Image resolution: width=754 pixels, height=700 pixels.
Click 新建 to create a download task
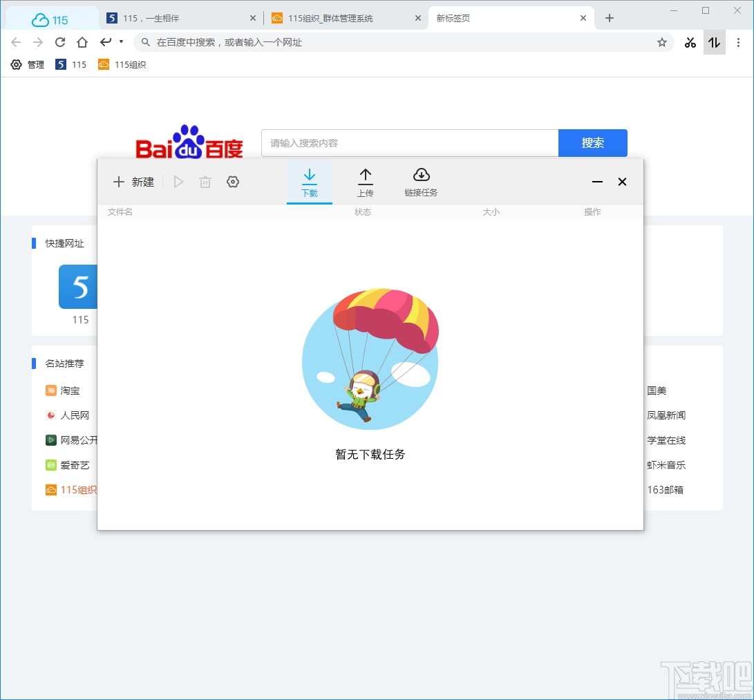point(133,182)
